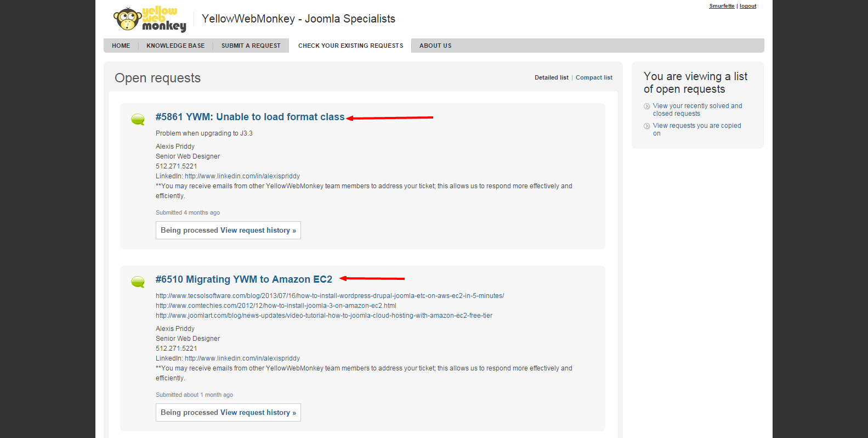Screen dimensions: 868x438
Task: Open request #6510 Migrating YWM to Amazon EC2
Action: [244, 279]
